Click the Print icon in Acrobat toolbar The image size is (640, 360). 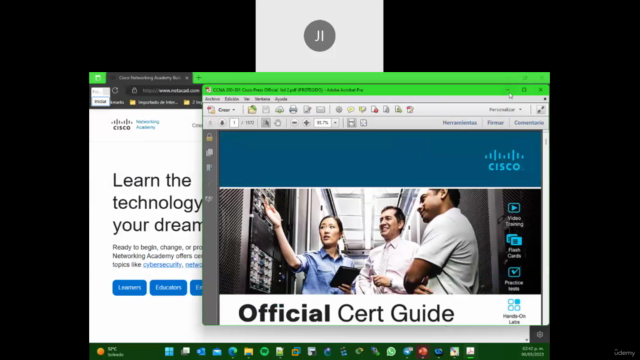[x=293, y=109]
